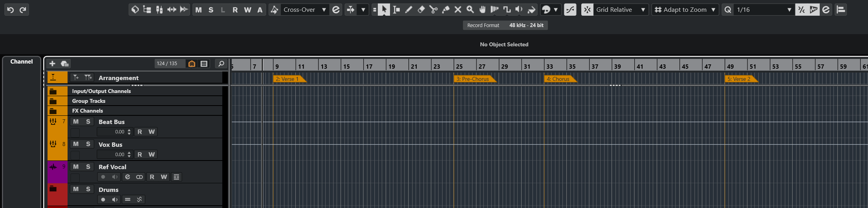Pick the Eraser tool in toolbar
The width and height of the screenshot is (868, 208).
click(x=421, y=10)
